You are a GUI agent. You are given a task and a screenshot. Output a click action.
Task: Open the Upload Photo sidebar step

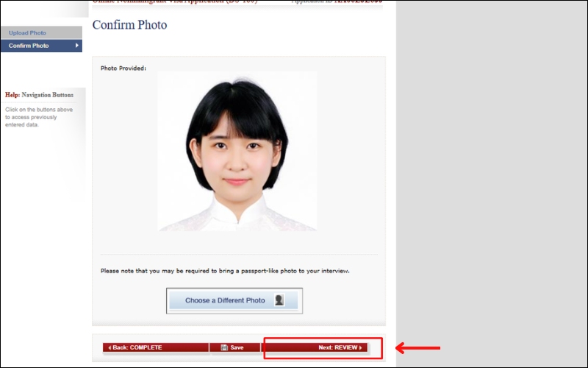coord(27,33)
